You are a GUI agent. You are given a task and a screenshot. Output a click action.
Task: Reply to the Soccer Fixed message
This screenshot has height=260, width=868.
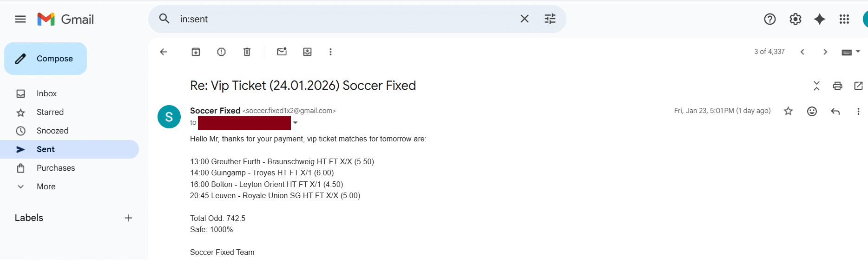click(x=835, y=111)
